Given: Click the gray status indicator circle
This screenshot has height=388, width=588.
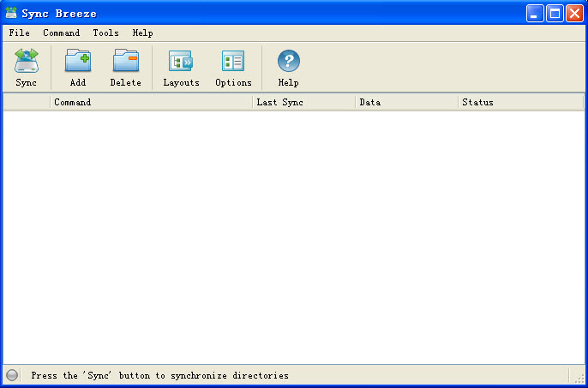Looking at the screenshot, I should pos(12,375).
